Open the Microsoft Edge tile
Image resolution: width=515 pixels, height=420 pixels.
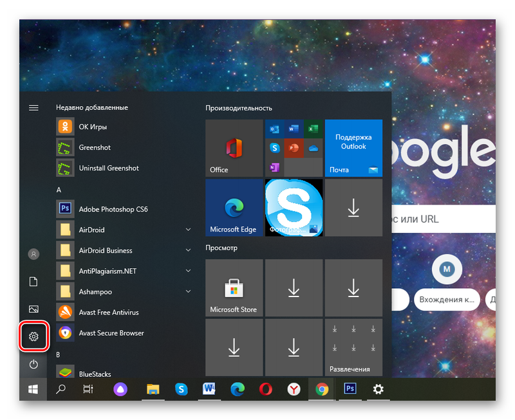(234, 208)
